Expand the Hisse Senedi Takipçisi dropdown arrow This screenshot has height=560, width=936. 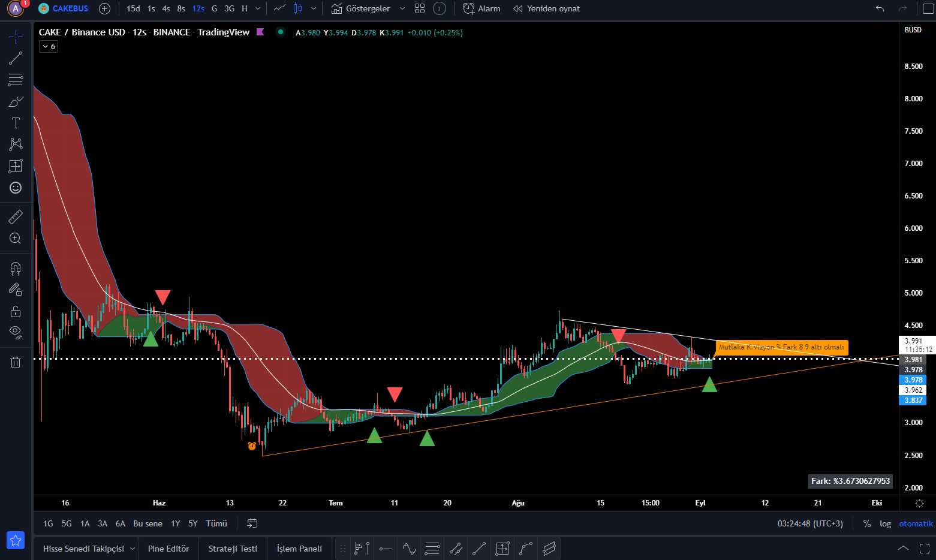133,549
